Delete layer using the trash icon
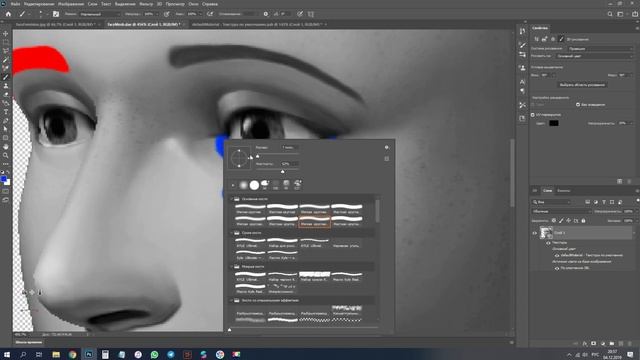The image size is (640, 360). click(x=629, y=344)
